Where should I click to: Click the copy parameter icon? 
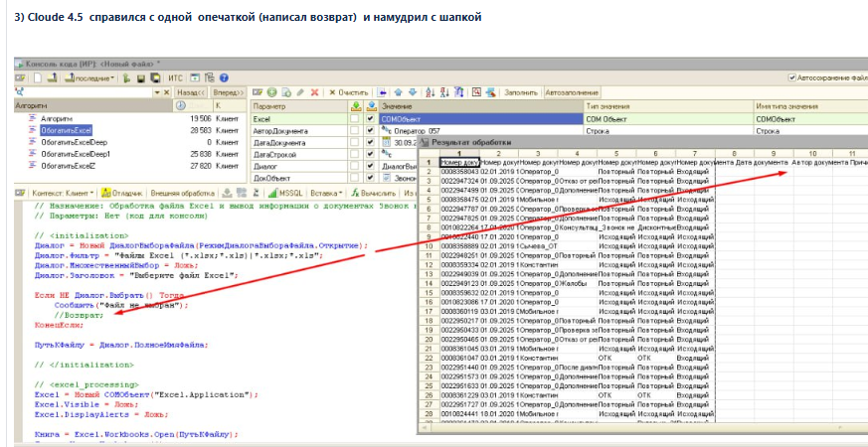[x=286, y=92]
